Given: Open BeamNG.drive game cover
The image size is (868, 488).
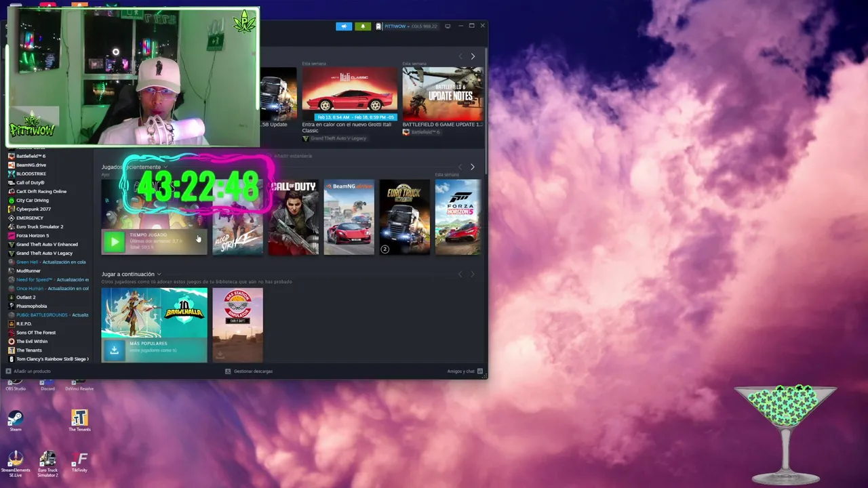Looking at the screenshot, I should coord(349,217).
